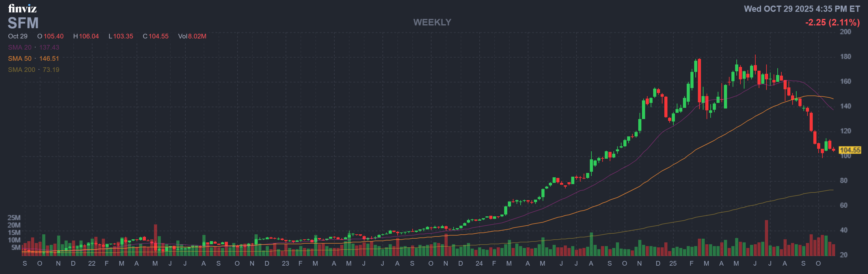Click the yellow 104.55 current price tag
The image size is (868, 274).
[x=849, y=150]
